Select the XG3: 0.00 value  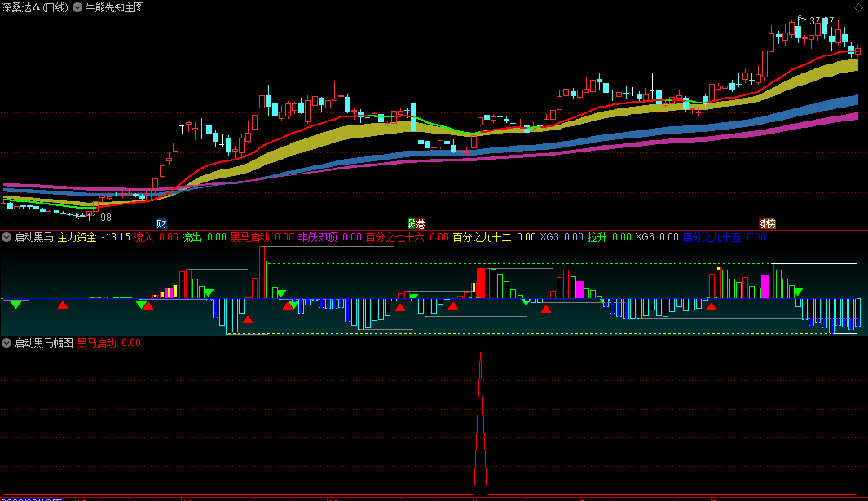[x=562, y=237]
